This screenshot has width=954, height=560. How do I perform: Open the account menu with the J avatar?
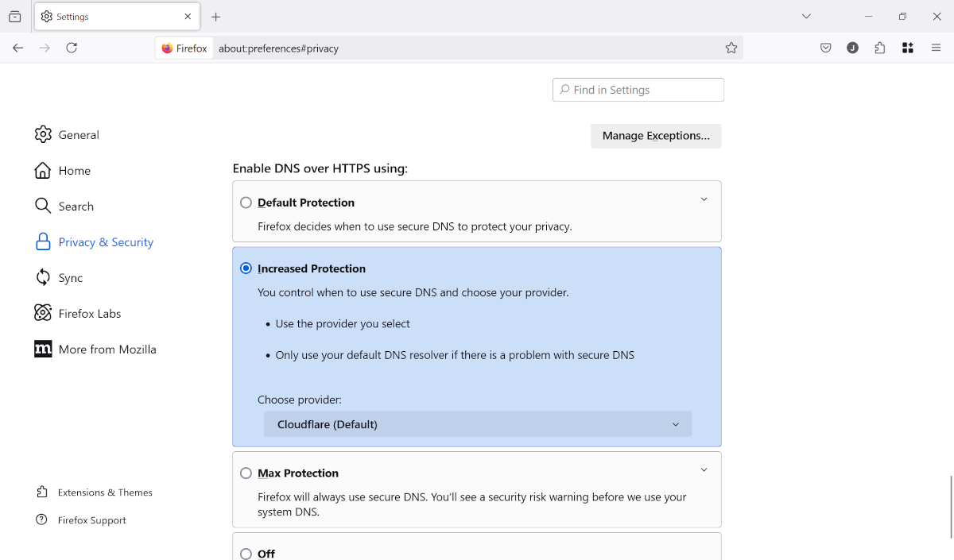pos(852,48)
